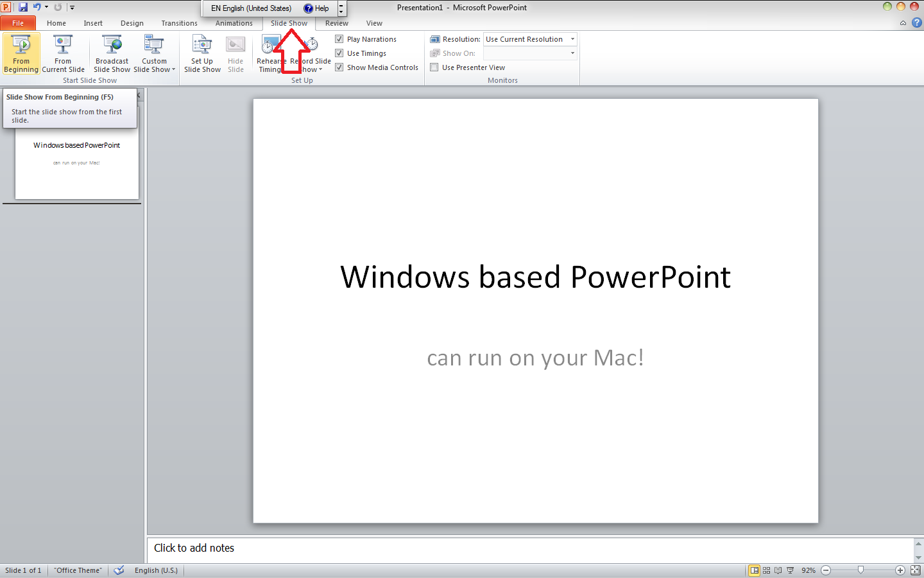This screenshot has width=924, height=578.
Task: Open the Undo history dropdown arrow
Action: click(x=46, y=7)
